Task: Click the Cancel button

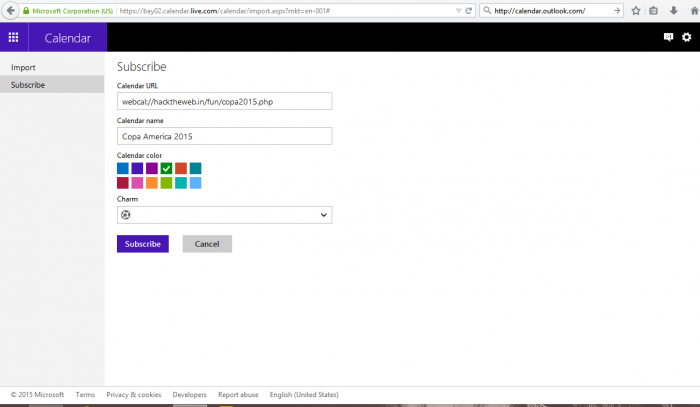Action: (207, 244)
